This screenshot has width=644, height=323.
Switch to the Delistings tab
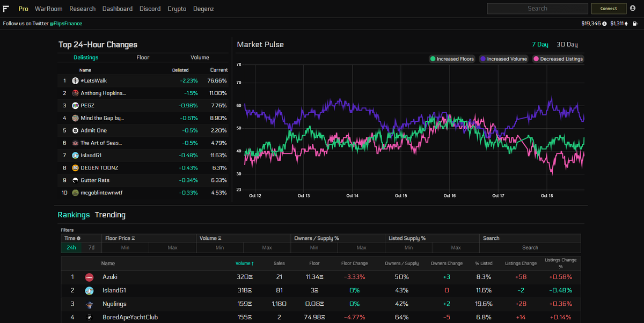(x=86, y=57)
